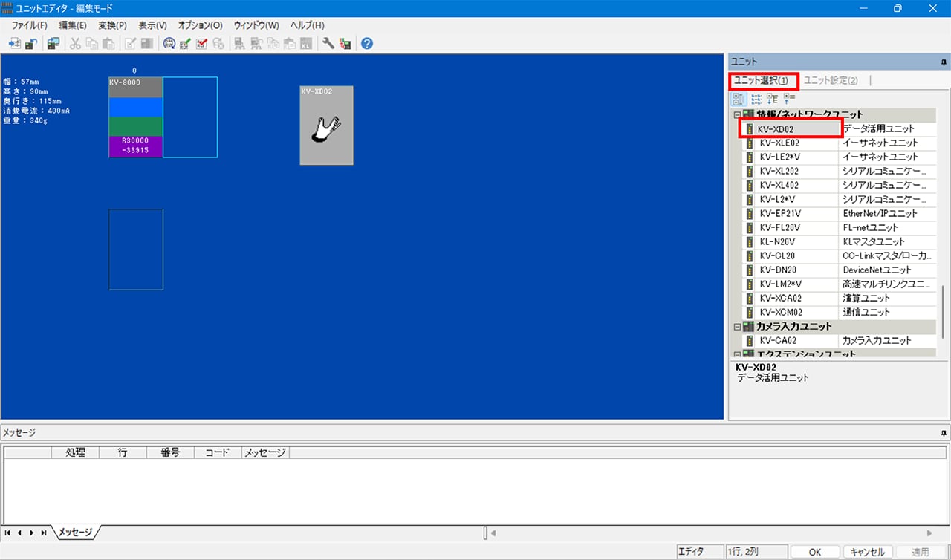Click the toolbar icon with curved blue return arrow
951x560 pixels.
[x=30, y=43]
